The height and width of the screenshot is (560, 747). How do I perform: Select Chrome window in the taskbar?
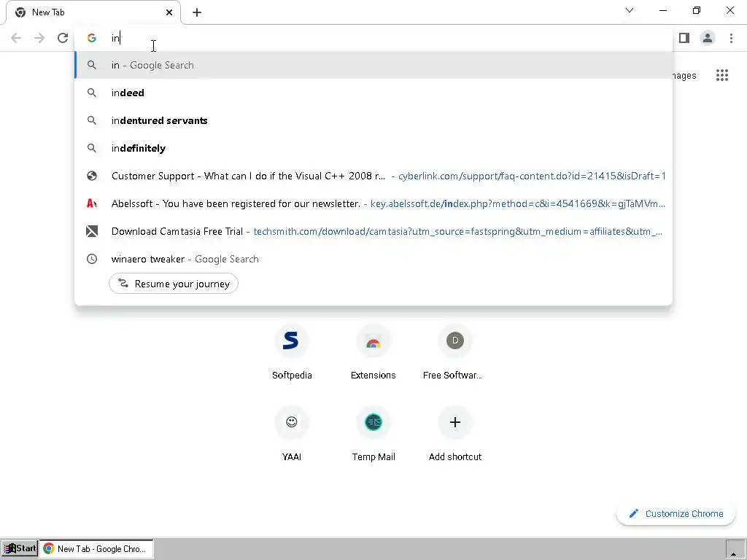click(x=96, y=548)
